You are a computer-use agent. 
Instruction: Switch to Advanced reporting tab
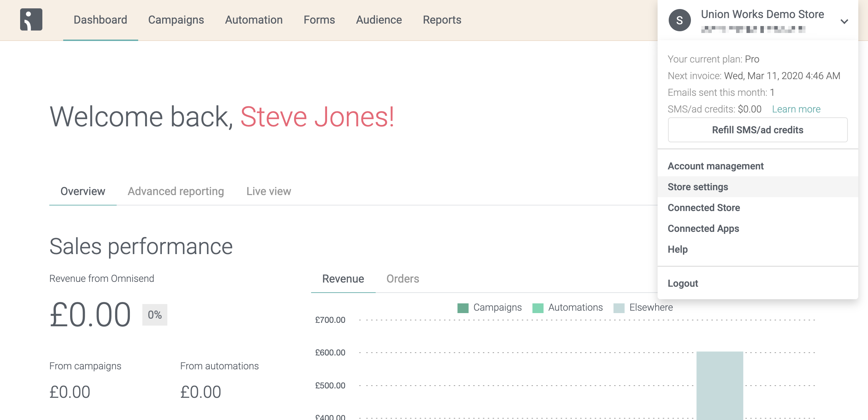coord(176,191)
